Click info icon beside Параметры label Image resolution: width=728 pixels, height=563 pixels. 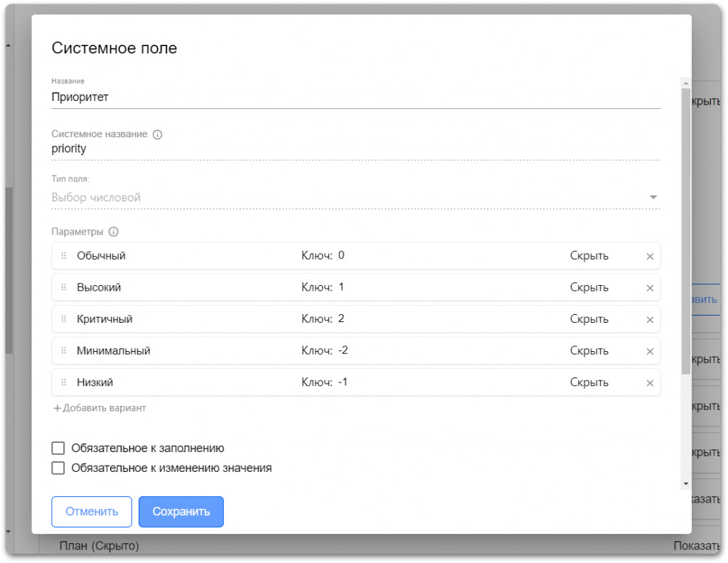click(113, 232)
